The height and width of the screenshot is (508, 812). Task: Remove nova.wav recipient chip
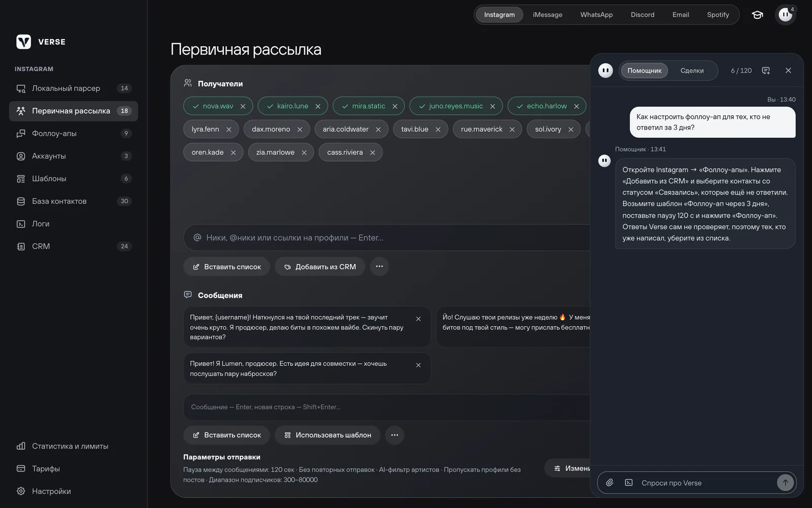[x=243, y=106]
